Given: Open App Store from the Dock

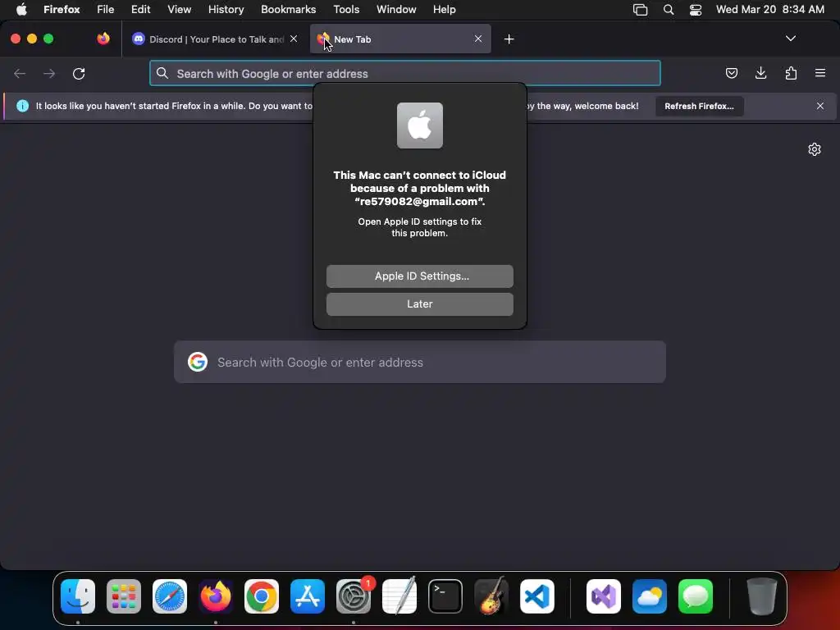Looking at the screenshot, I should (x=308, y=596).
